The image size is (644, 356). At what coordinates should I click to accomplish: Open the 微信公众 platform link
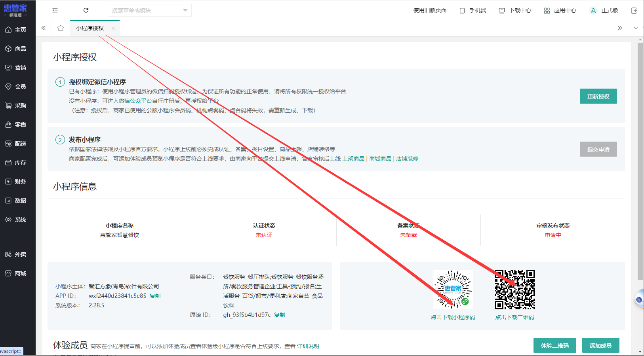(130, 101)
